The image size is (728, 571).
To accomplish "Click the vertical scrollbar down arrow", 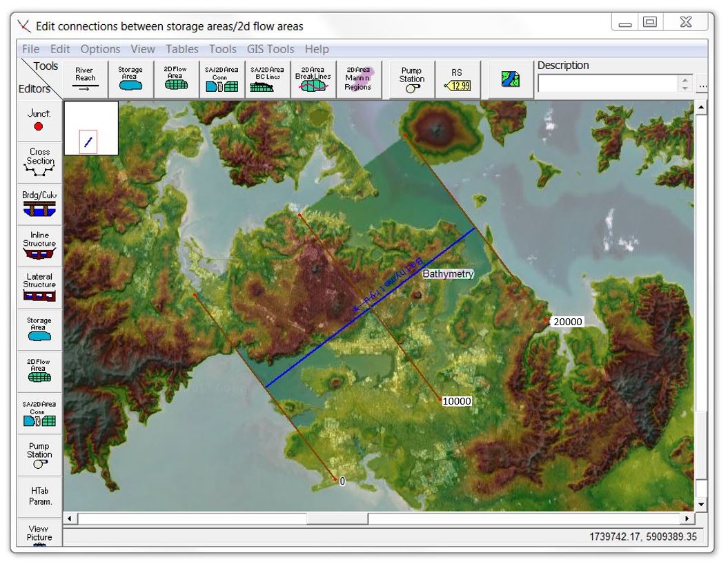I will pos(701,504).
